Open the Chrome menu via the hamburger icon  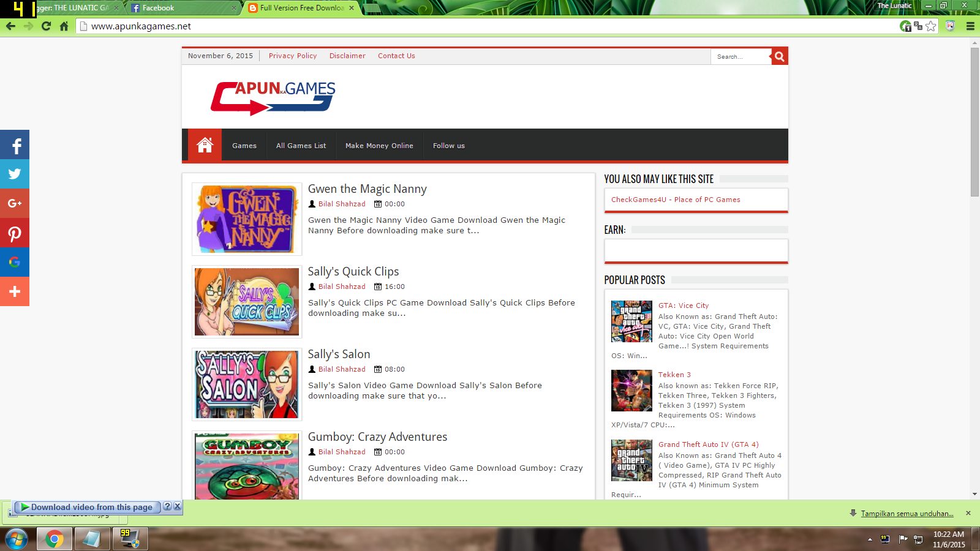click(970, 26)
